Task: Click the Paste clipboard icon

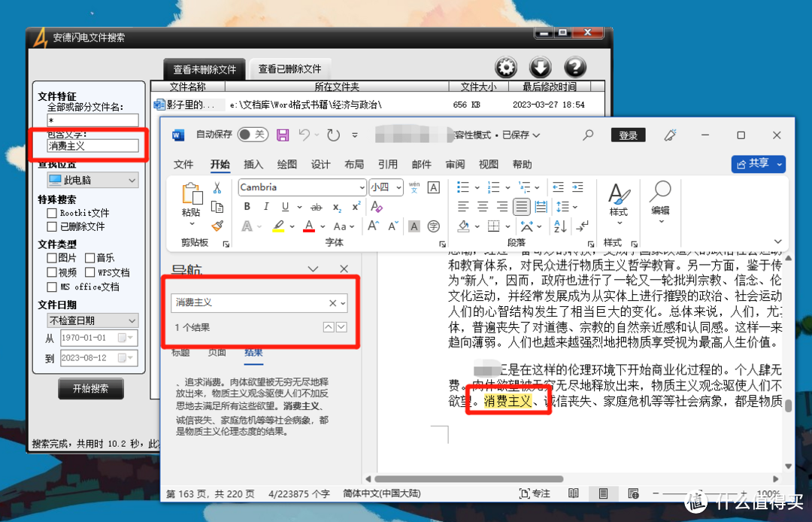Action: pos(192,193)
